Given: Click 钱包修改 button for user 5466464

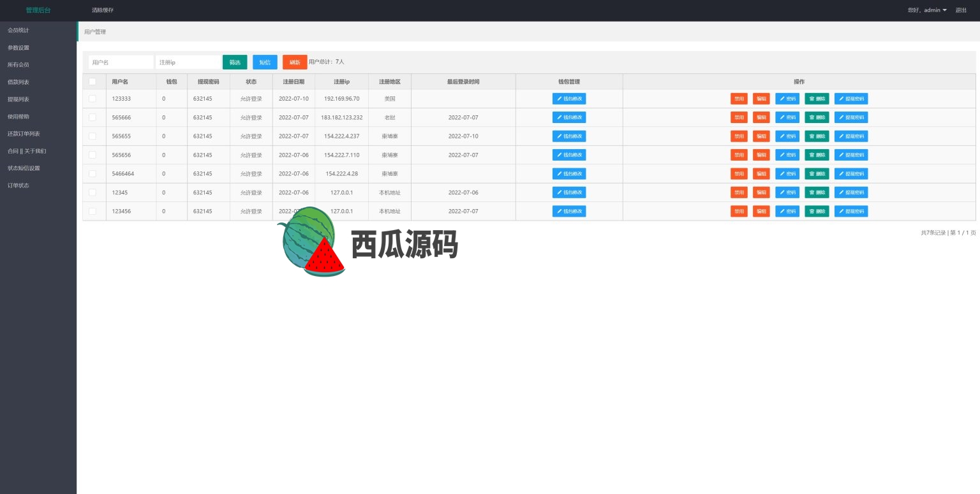Looking at the screenshot, I should tap(568, 173).
